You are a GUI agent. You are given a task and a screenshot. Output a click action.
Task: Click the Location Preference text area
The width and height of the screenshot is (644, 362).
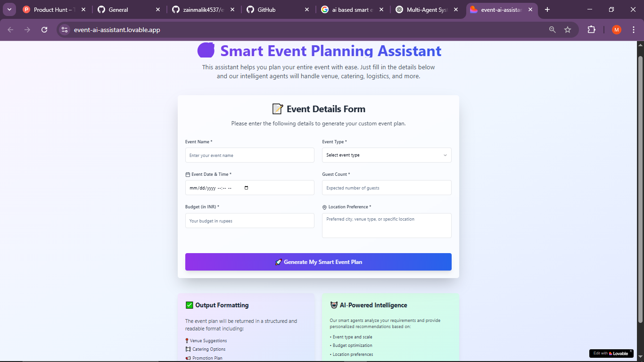387,225
